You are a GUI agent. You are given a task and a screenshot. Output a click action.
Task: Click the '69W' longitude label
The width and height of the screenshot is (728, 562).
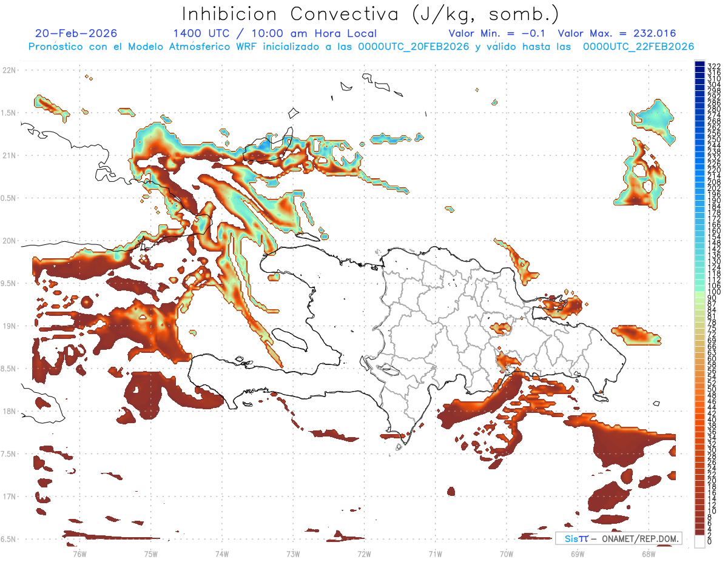click(578, 554)
